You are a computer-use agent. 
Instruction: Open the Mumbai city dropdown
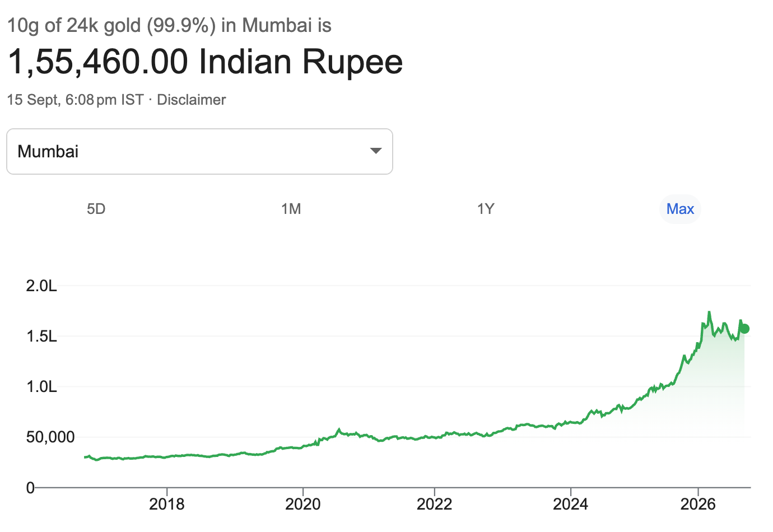click(199, 151)
